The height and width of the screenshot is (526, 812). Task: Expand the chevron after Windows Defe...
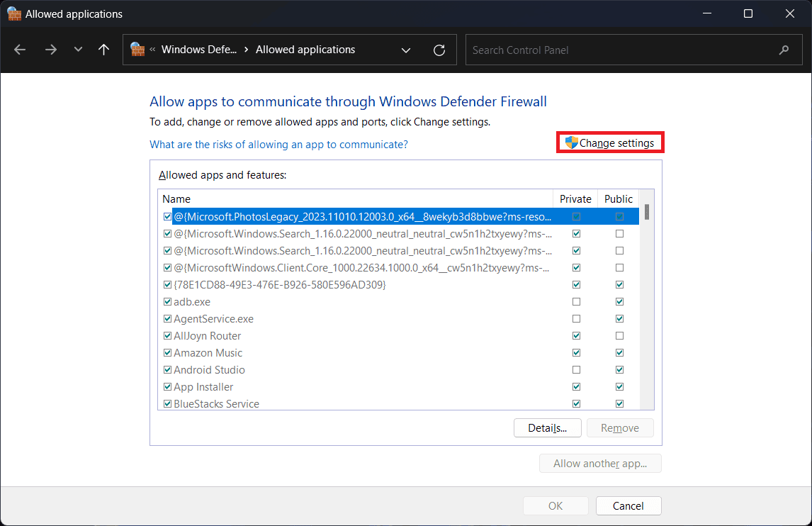pos(246,50)
